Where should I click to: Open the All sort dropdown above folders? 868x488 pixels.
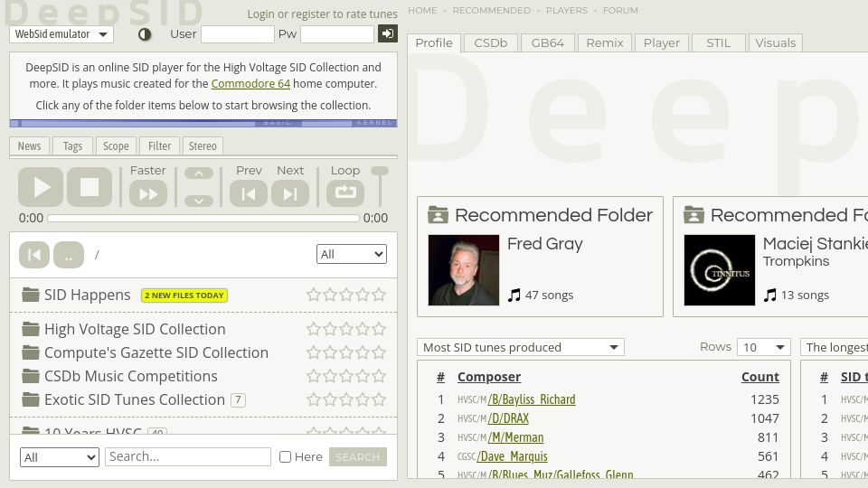352,254
